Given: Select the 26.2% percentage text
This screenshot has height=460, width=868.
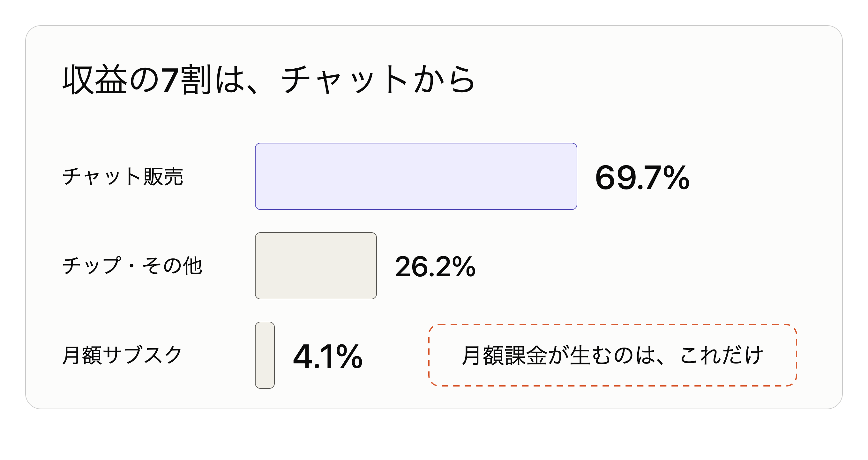Looking at the screenshot, I should (435, 266).
